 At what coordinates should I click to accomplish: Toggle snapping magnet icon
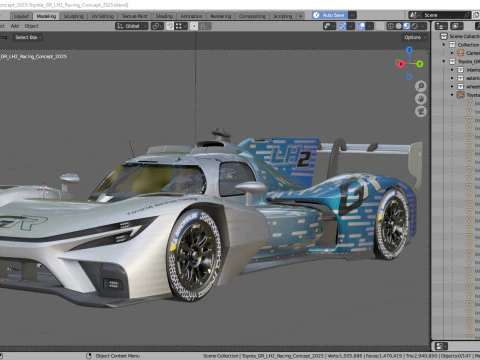click(170, 26)
